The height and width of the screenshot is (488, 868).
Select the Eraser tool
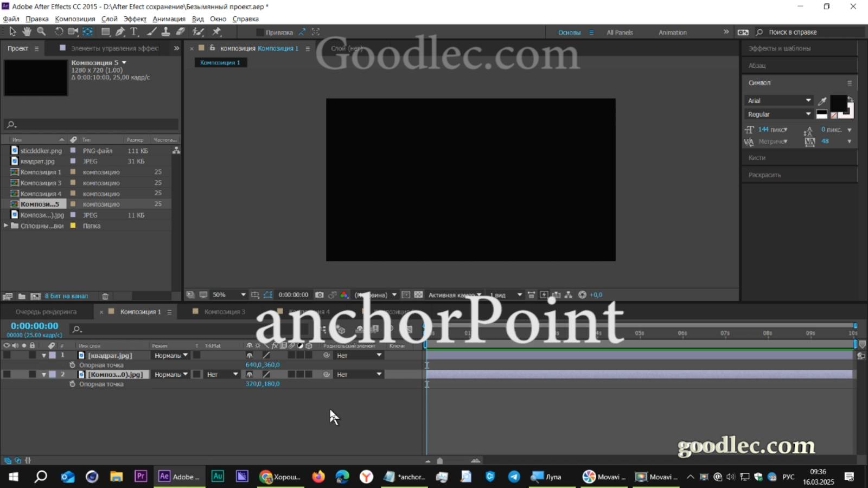tap(181, 32)
